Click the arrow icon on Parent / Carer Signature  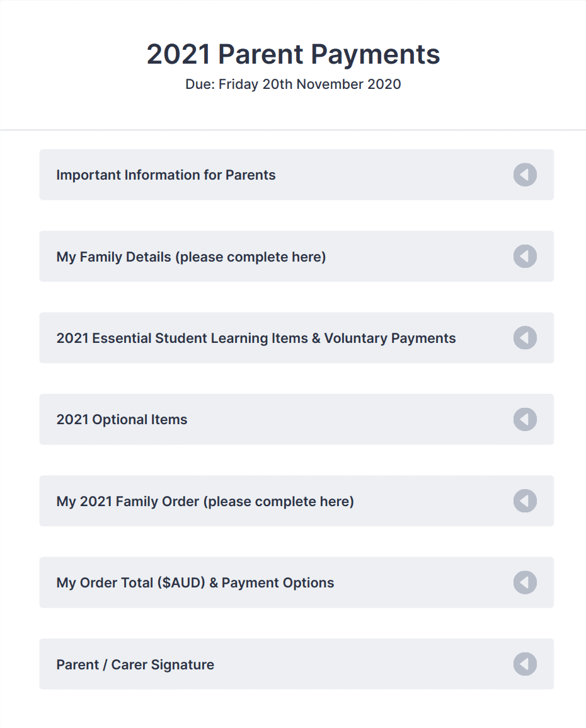click(x=525, y=664)
